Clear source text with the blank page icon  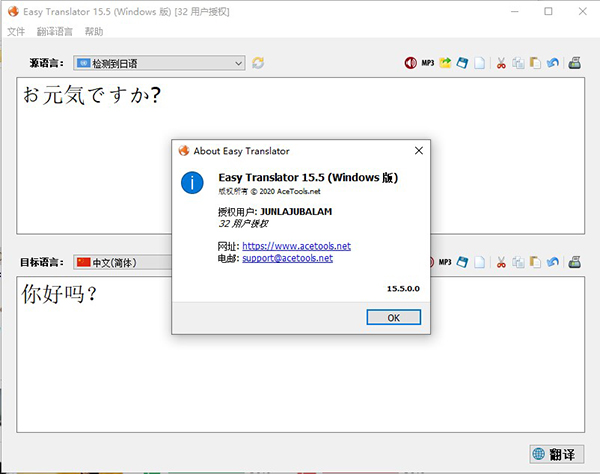479,63
